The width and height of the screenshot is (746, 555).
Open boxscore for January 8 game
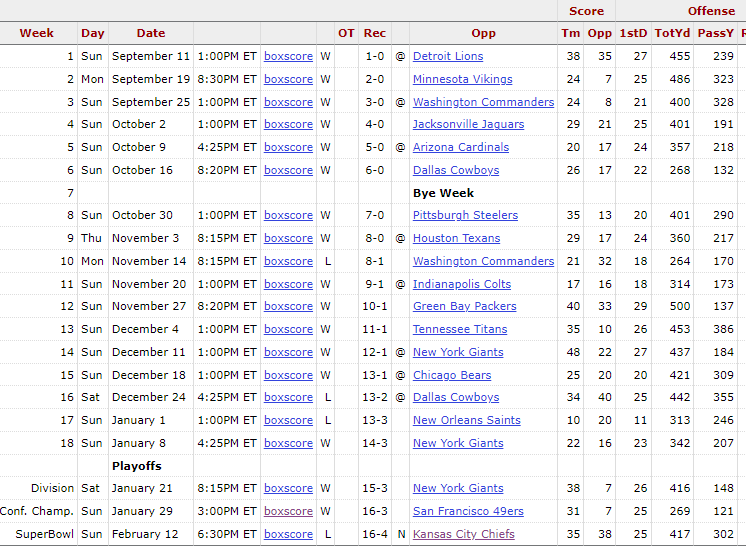coord(288,443)
